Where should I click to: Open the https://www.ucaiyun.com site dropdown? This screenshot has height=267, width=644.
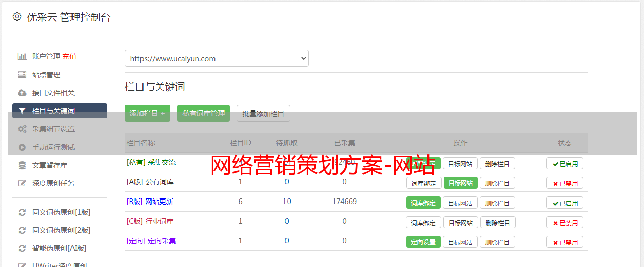point(217,58)
